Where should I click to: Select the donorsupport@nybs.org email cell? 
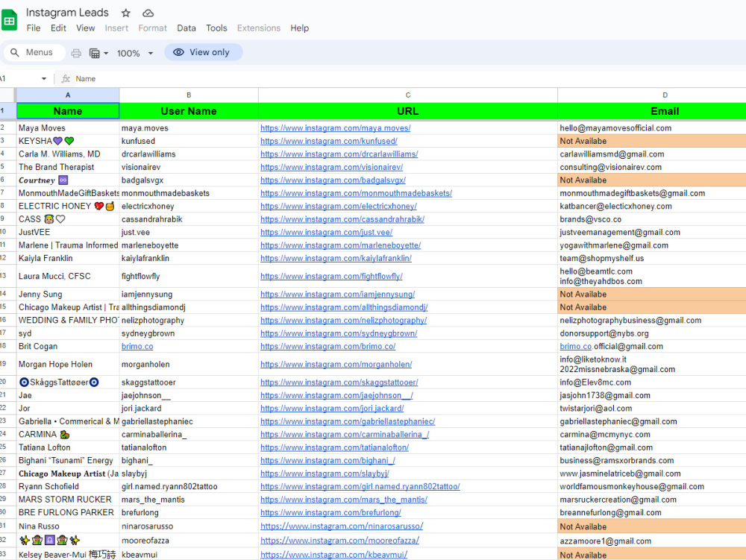(652, 333)
